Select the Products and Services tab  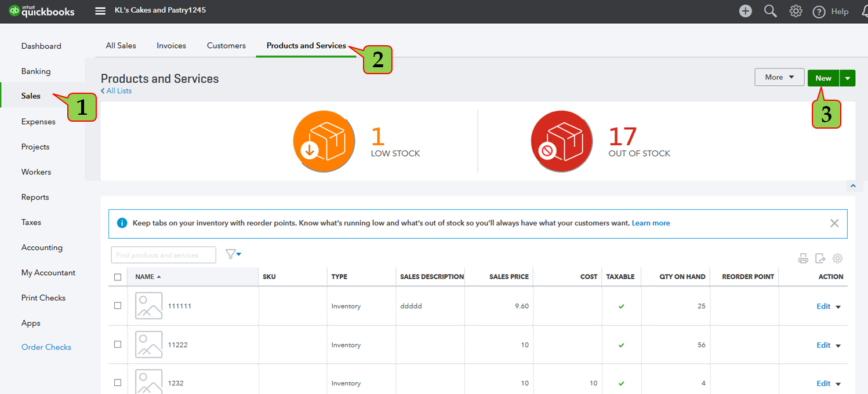point(306,45)
